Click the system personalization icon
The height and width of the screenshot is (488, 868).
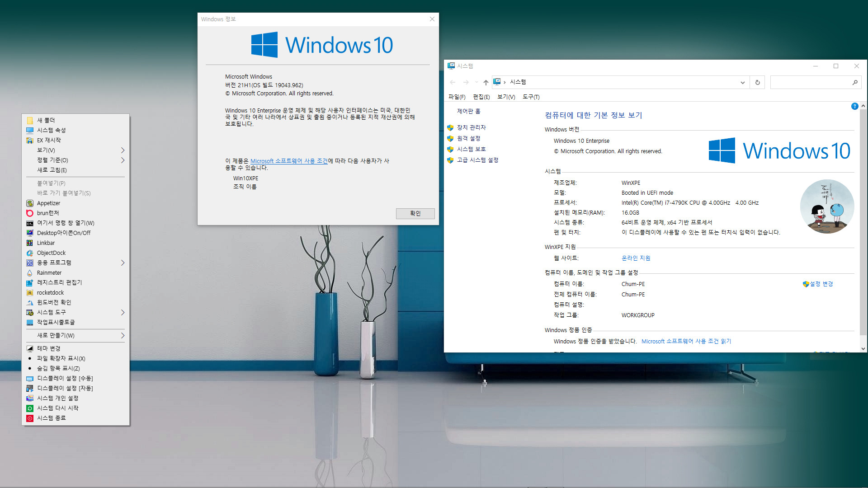point(30,399)
